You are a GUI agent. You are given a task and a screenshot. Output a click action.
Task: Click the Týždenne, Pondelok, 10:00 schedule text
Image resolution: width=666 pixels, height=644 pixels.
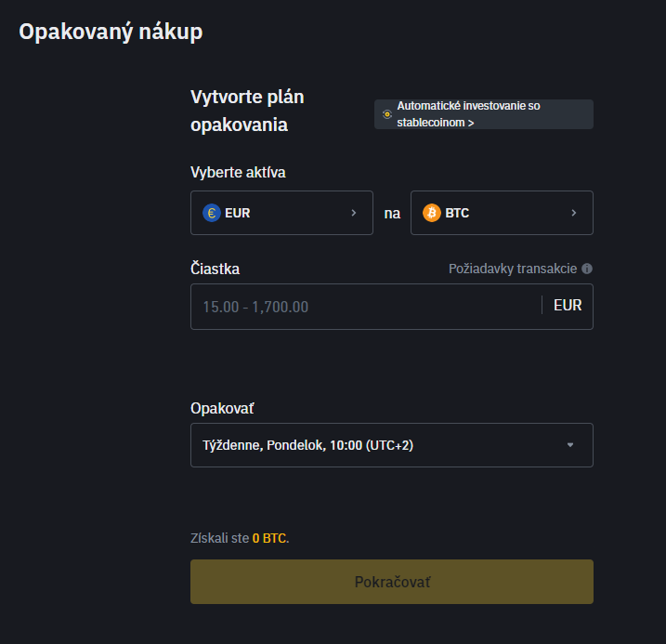(x=307, y=445)
